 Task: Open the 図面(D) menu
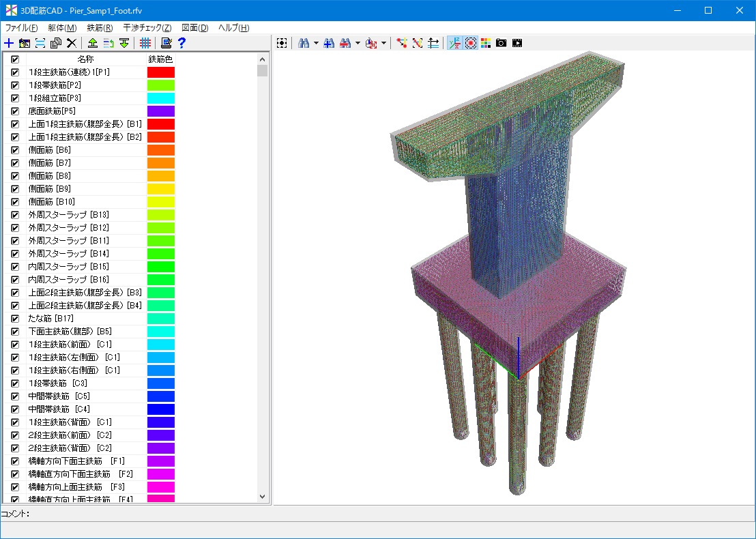194,28
